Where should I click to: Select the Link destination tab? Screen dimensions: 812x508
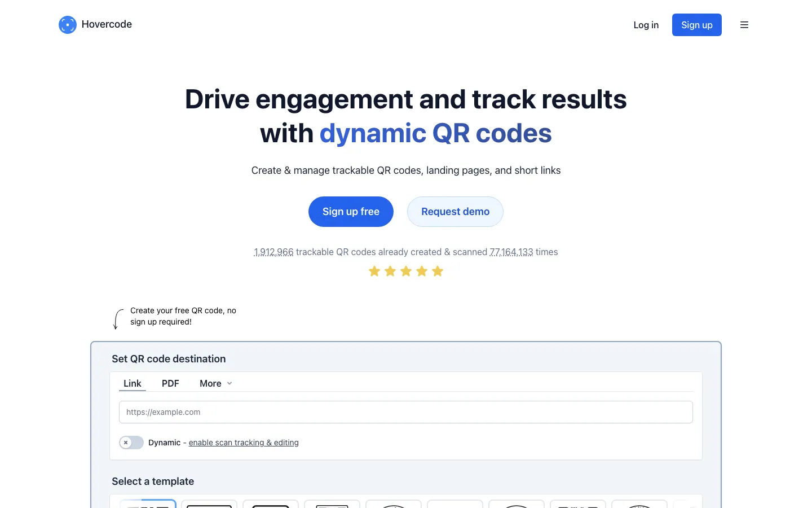(133, 383)
